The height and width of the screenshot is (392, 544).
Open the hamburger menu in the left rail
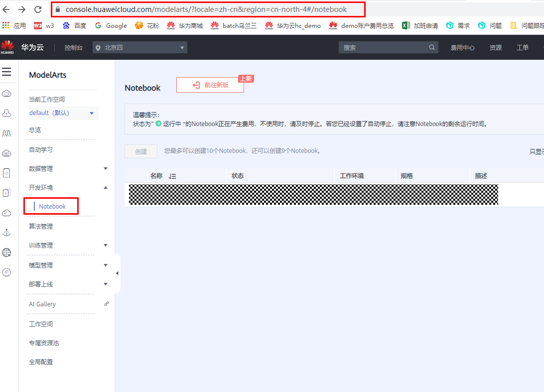point(6,72)
